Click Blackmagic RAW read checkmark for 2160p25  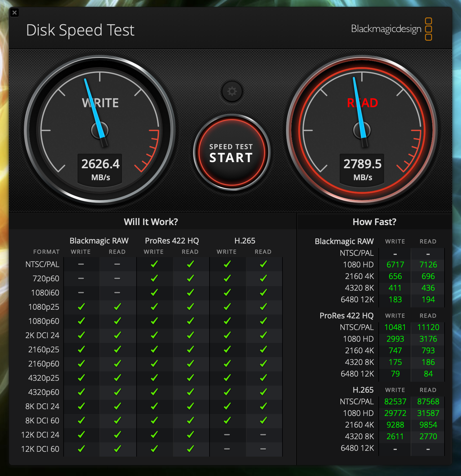point(117,349)
